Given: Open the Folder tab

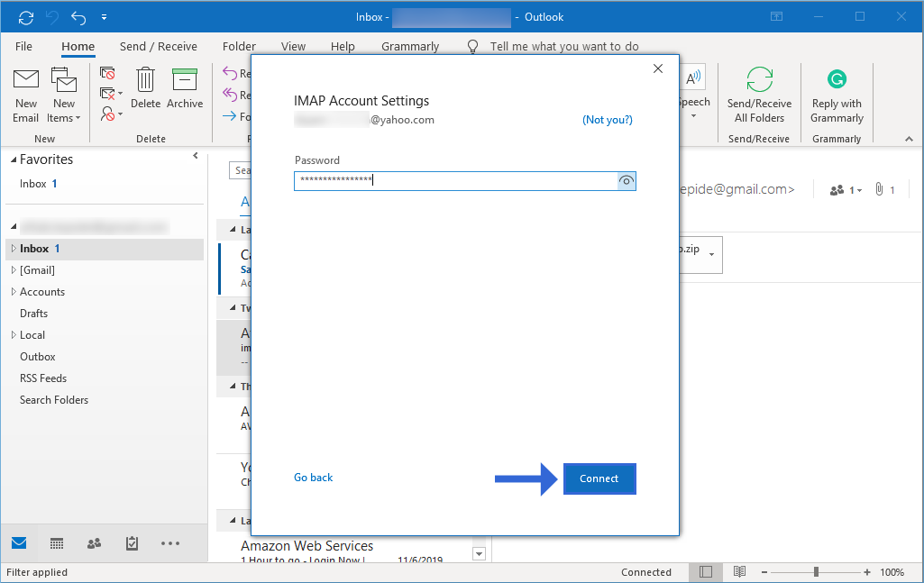Looking at the screenshot, I should click(x=239, y=47).
